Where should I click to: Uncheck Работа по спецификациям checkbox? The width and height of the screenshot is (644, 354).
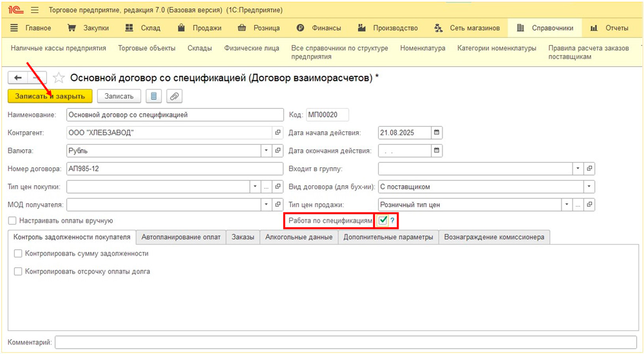tap(383, 221)
